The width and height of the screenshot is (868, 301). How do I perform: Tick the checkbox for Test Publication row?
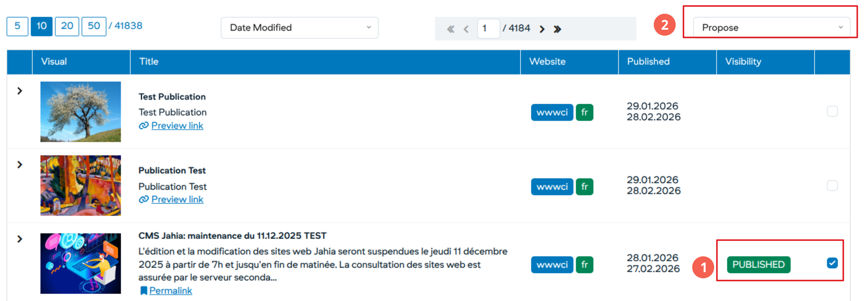pos(832,112)
